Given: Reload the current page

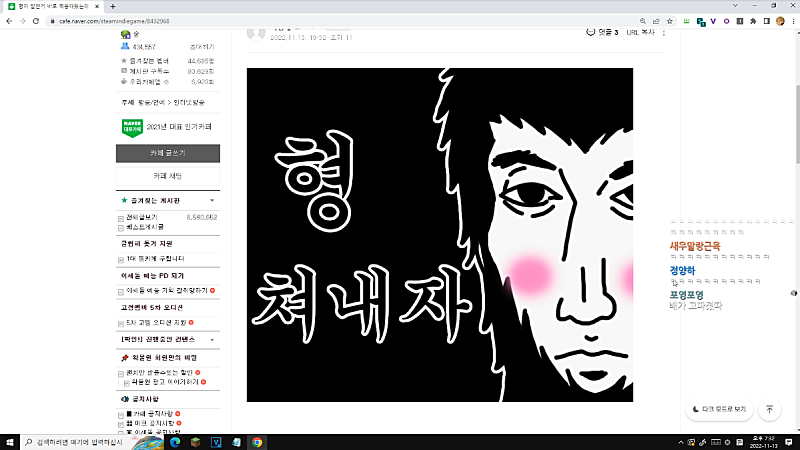Looking at the screenshot, I should coord(36,21).
